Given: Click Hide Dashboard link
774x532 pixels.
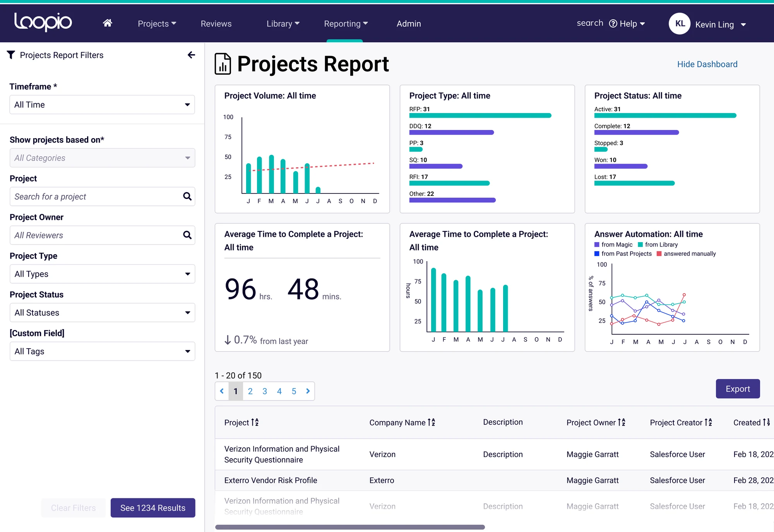Looking at the screenshot, I should [707, 64].
